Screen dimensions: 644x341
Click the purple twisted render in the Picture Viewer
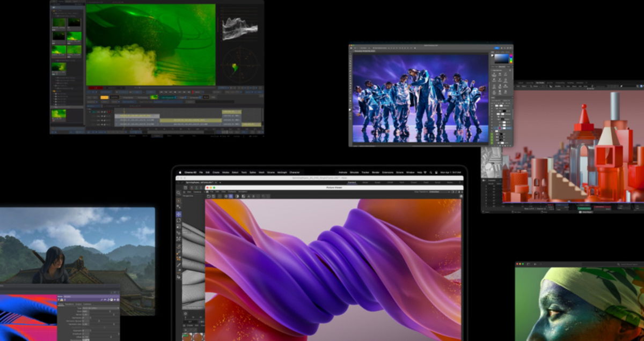(333, 270)
